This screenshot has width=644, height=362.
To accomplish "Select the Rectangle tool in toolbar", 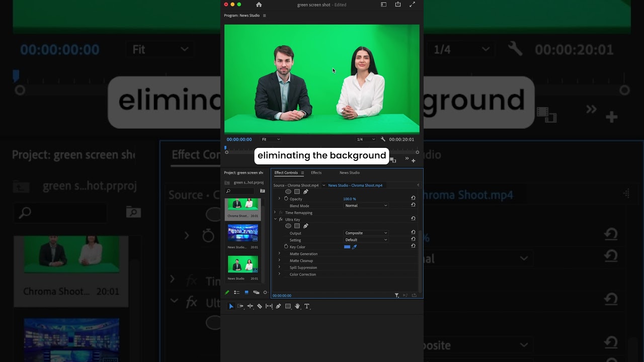I will pyautogui.click(x=288, y=306).
